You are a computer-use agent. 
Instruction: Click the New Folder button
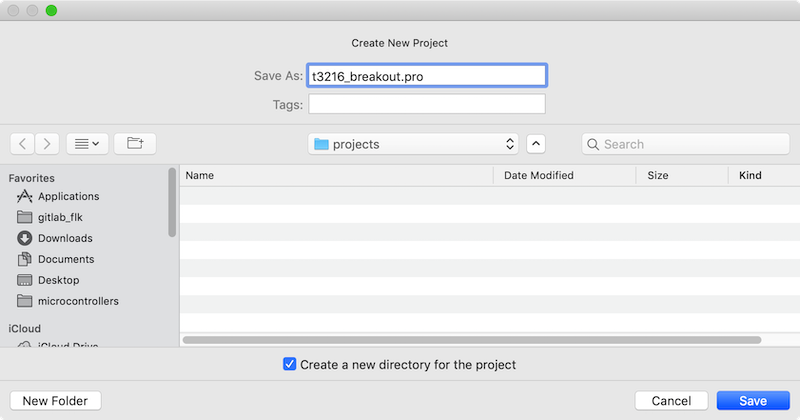pos(55,401)
